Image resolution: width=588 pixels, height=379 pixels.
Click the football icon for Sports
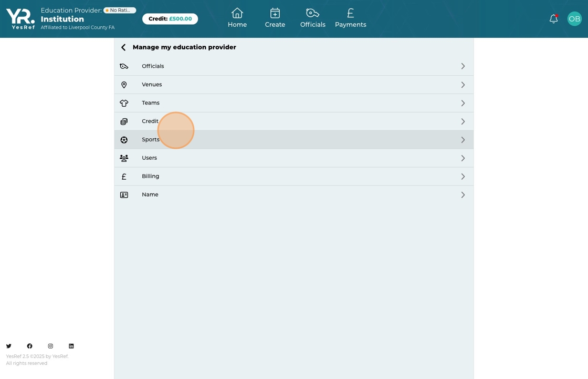pyautogui.click(x=124, y=140)
